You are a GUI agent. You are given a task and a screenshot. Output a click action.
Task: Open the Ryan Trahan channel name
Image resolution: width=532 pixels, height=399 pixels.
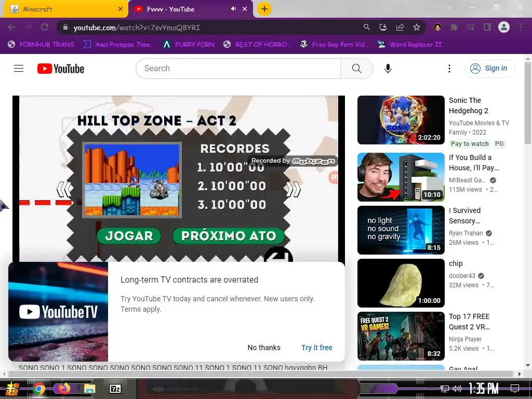466,233
